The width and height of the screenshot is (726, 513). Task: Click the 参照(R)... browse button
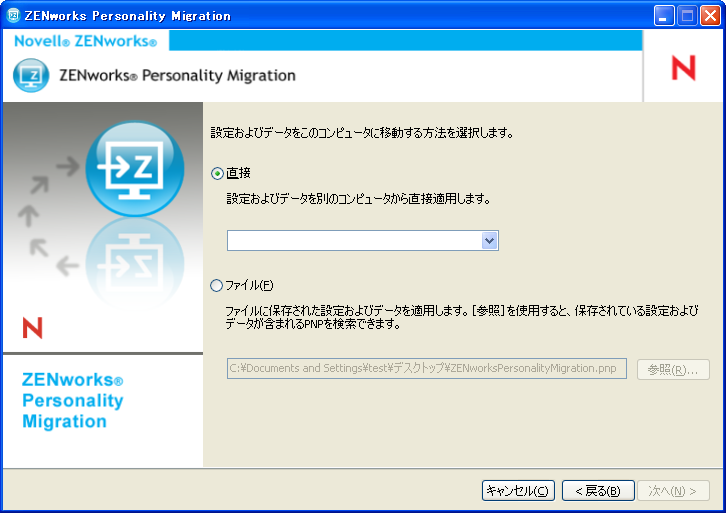673,369
